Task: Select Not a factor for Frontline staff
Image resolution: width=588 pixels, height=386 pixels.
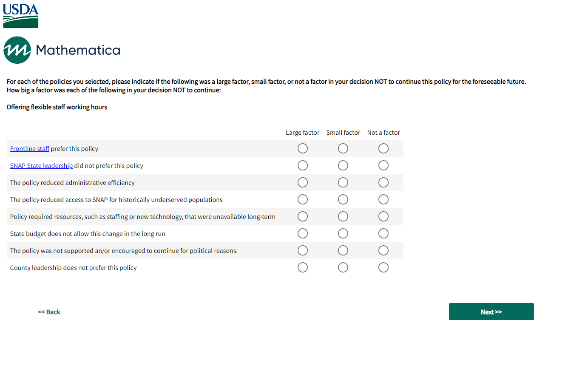Action: [383, 148]
